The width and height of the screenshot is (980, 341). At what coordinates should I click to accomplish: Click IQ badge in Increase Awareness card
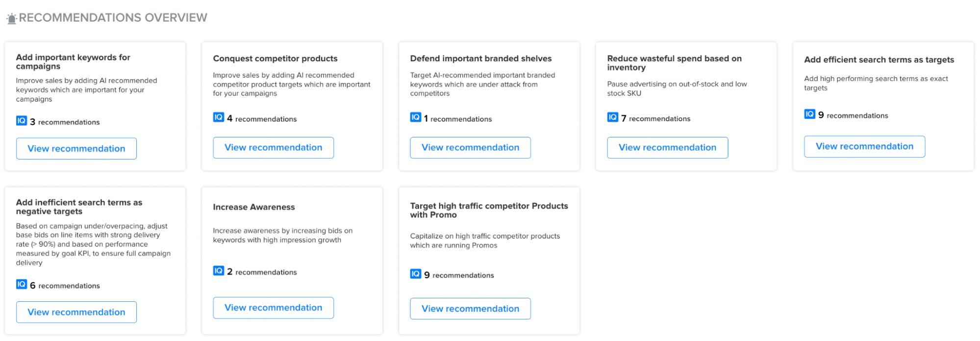pyautogui.click(x=219, y=271)
